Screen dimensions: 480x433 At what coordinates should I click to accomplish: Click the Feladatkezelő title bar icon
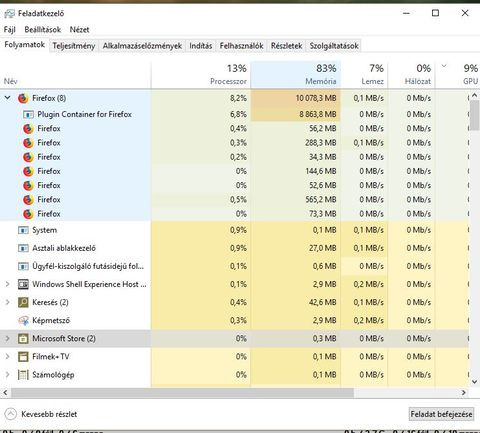pos(9,14)
